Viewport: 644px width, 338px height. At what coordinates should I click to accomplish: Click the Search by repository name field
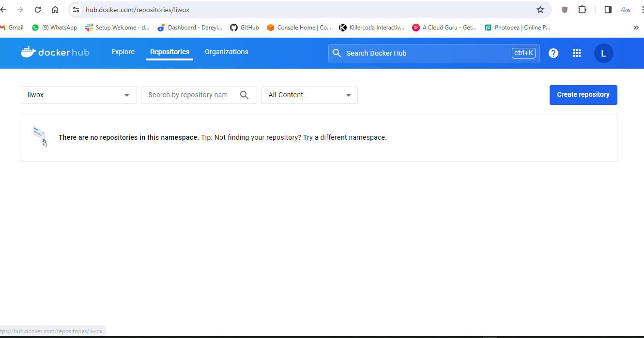coord(189,95)
